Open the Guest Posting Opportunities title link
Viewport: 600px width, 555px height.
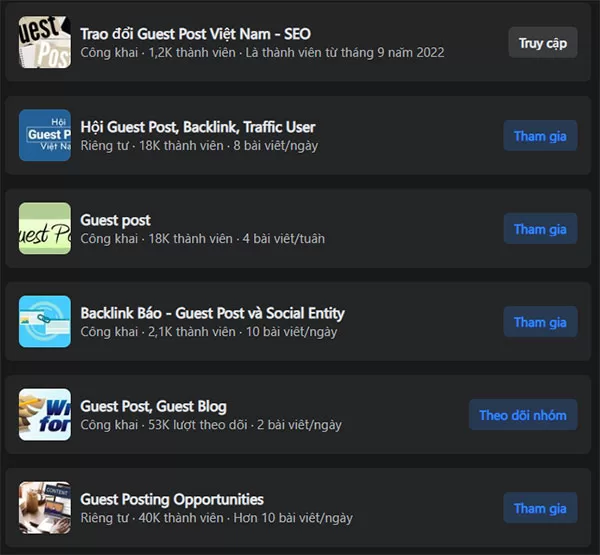point(172,500)
